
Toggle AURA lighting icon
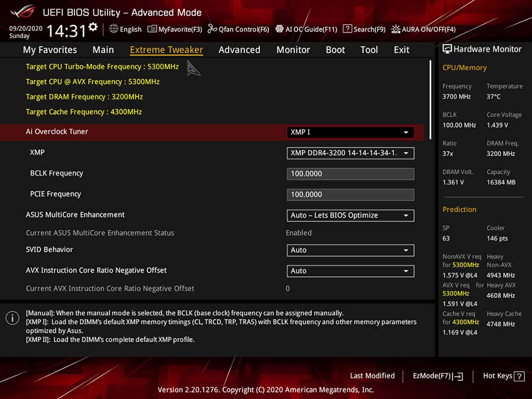[x=395, y=29]
